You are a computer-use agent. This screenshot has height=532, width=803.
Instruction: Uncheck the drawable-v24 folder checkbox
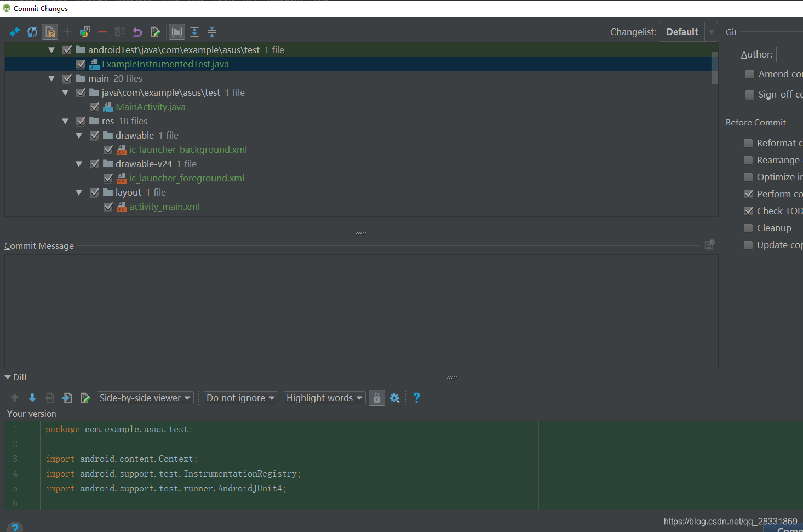click(95, 164)
